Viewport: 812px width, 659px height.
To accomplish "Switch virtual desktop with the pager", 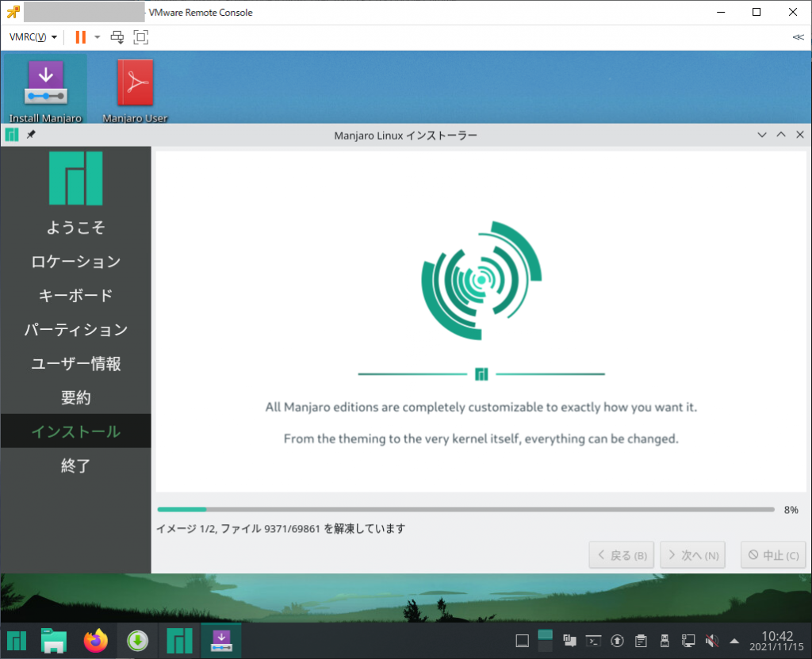I will point(546,641).
